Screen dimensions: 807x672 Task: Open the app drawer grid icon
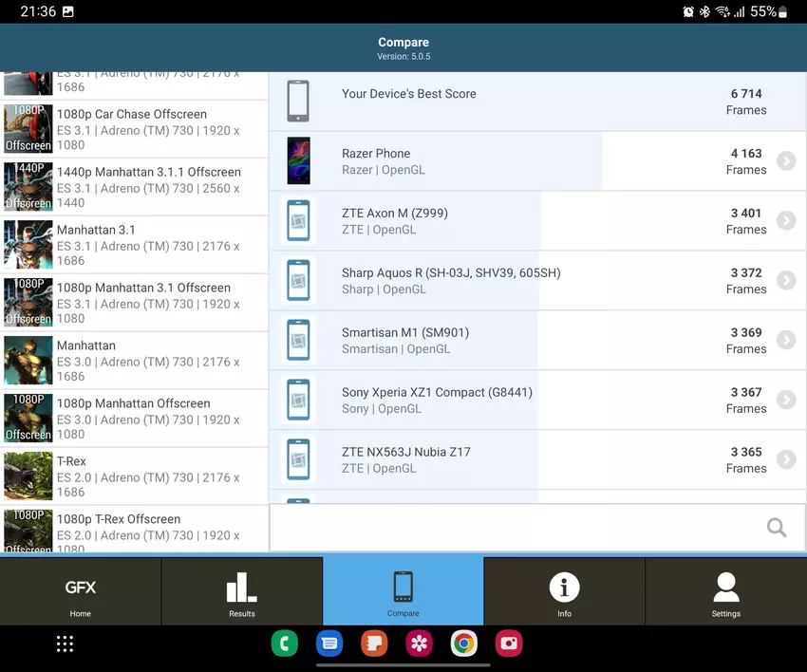click(65, 644)
